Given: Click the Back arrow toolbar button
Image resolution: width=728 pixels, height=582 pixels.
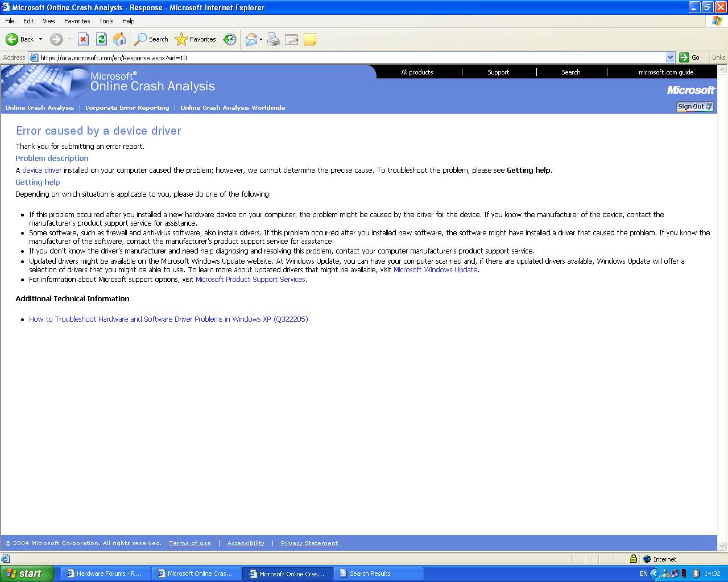Looking at the screenshot, I should coord(19,39).
